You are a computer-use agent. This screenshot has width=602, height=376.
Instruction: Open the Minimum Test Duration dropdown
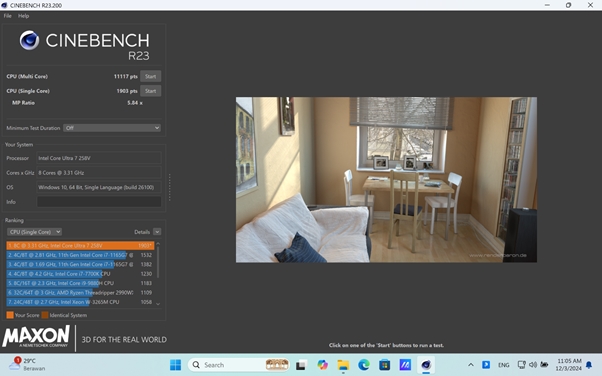pos(112,128)
